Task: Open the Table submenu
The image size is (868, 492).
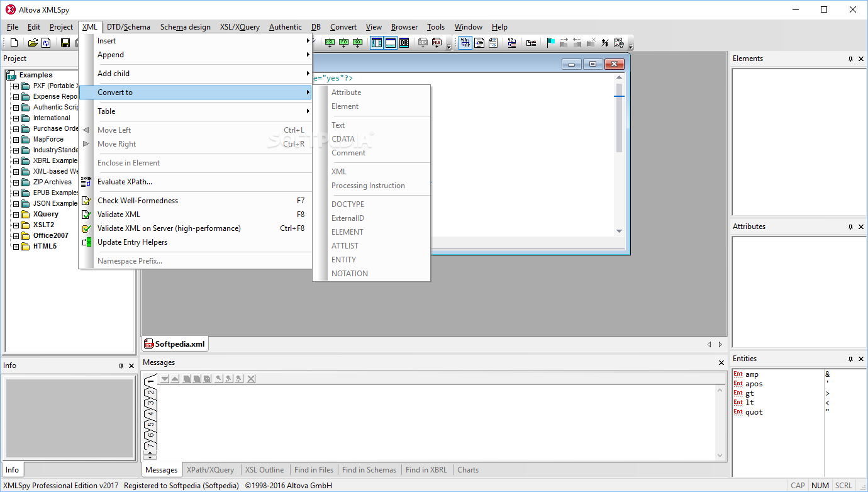Action: (196, 111)
